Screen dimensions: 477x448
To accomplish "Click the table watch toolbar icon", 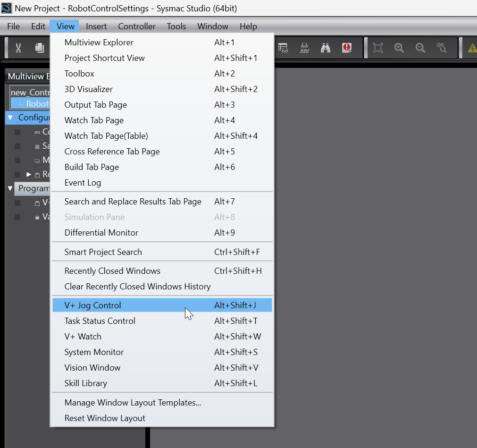I will click(283, 48).
